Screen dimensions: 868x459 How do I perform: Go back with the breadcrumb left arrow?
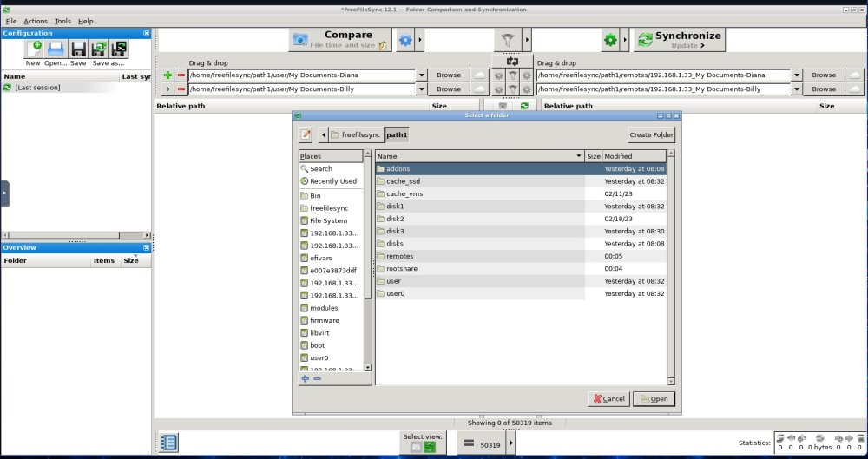point(323,134)
